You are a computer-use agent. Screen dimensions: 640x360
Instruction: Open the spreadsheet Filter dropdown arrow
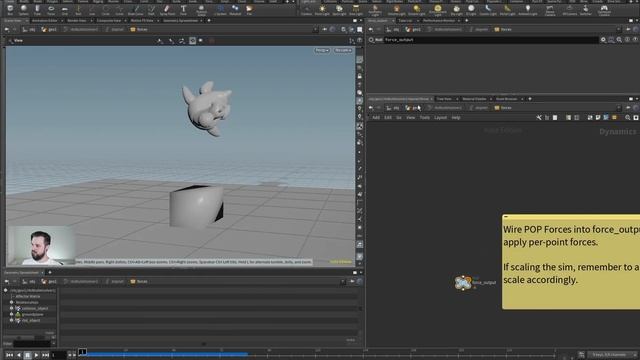pyautogui.click(x=53, y=344)
